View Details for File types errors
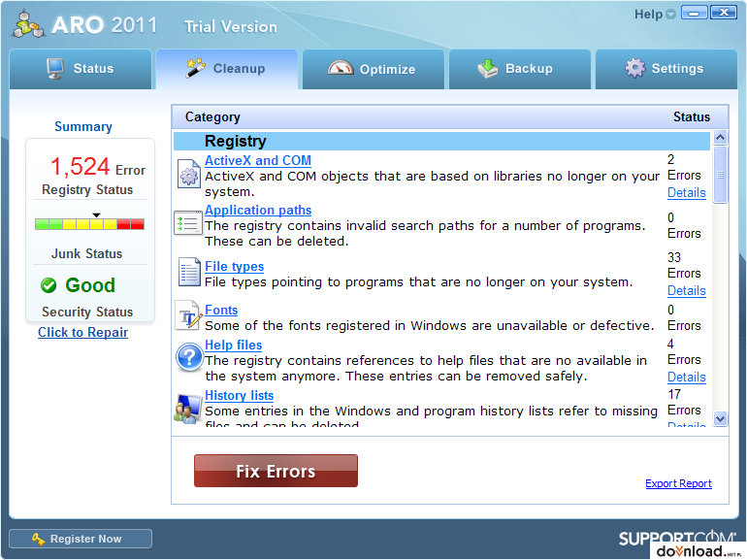The height and width of the screenshot is (560, 747). coord(687,290)
